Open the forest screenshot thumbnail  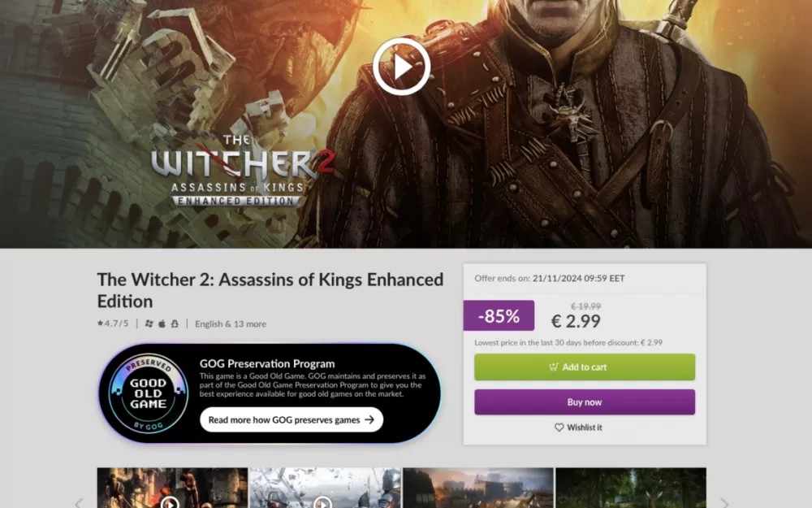coord(631,488)
